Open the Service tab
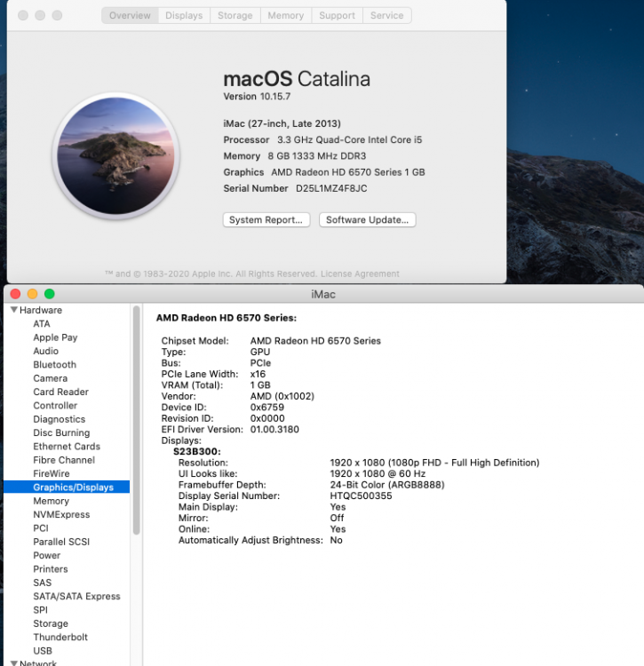 386,16
